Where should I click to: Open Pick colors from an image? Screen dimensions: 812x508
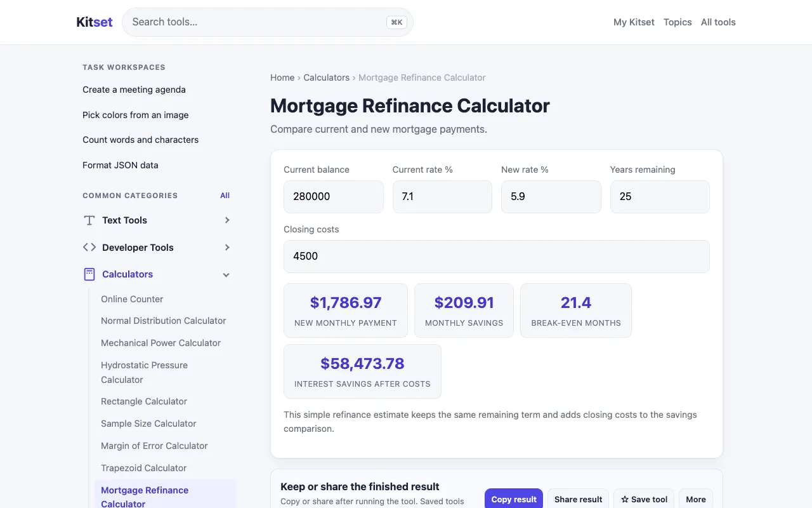[136, 115]
